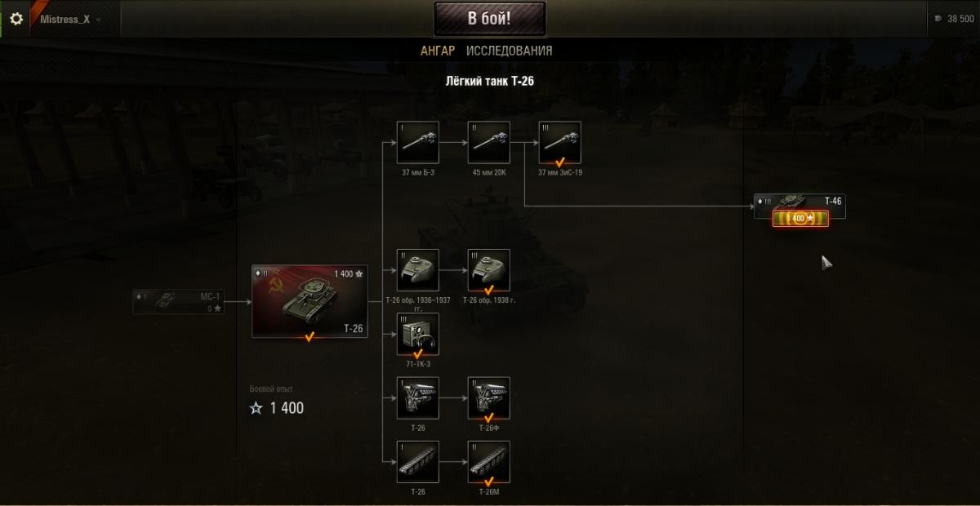Start battle with В бой! button

(x=489, y=20)
